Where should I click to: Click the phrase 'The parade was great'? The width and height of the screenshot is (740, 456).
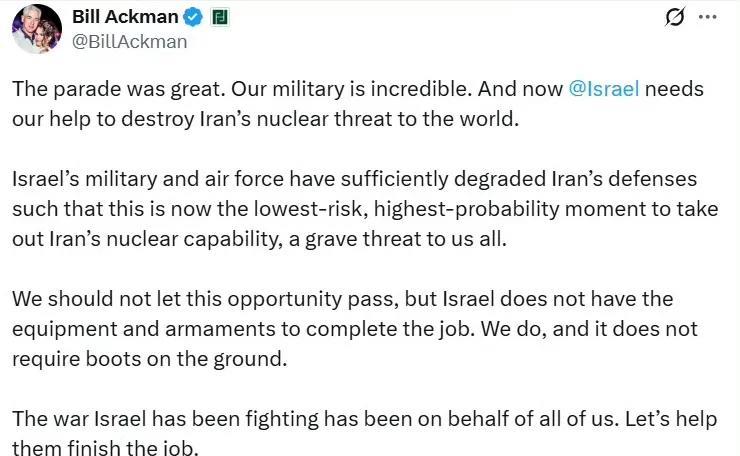[x=116, y=89]
